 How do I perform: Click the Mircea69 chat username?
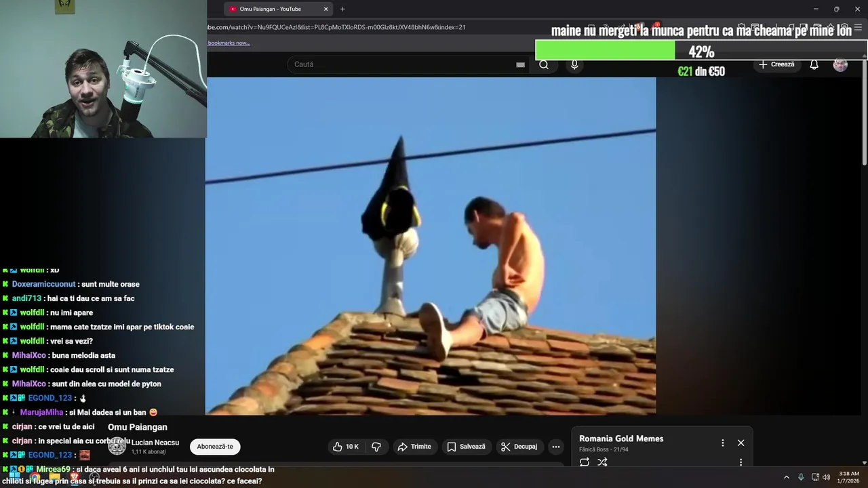[x=54, y=469]
